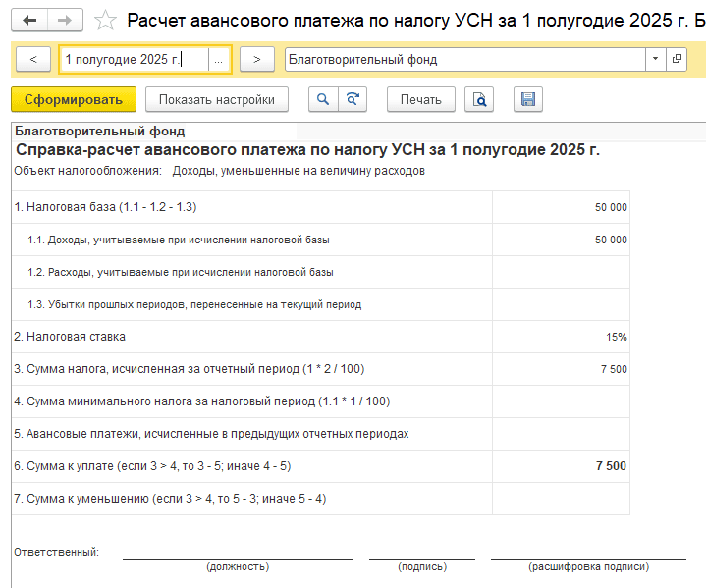Select the 15% tax rate cell
Viewport: 706px width, 588px height.
pyautogui.click(x=561, y=337)
